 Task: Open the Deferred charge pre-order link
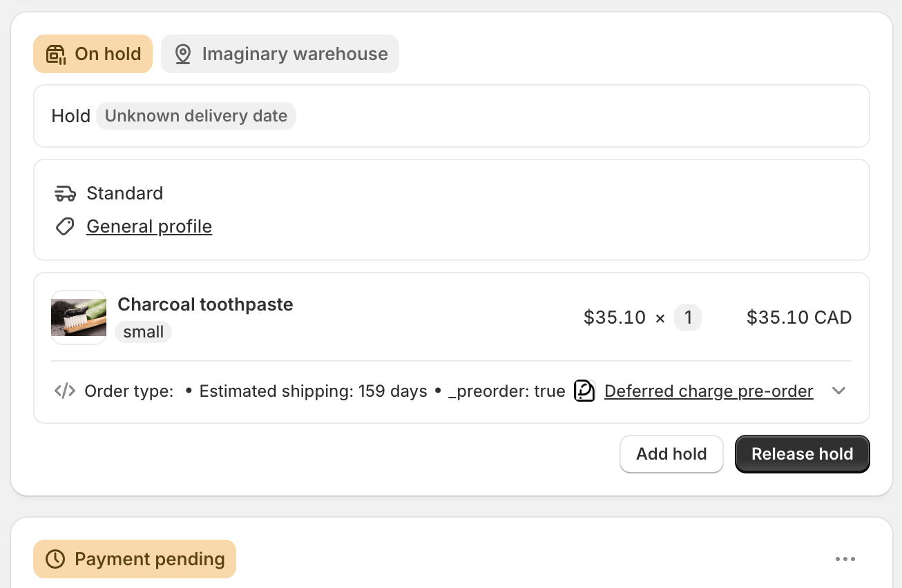click(x=709, y=391)
